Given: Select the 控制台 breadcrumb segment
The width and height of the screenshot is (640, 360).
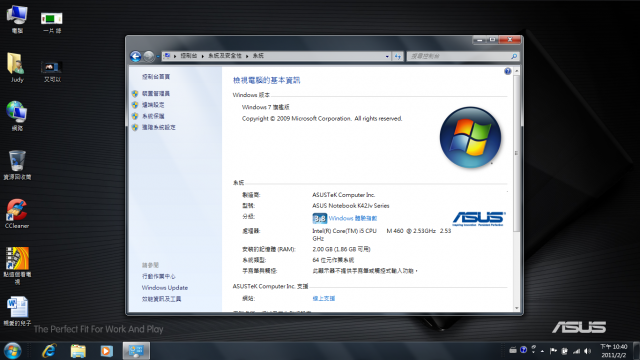Looking at the screenshot, I should click(189, 56).
